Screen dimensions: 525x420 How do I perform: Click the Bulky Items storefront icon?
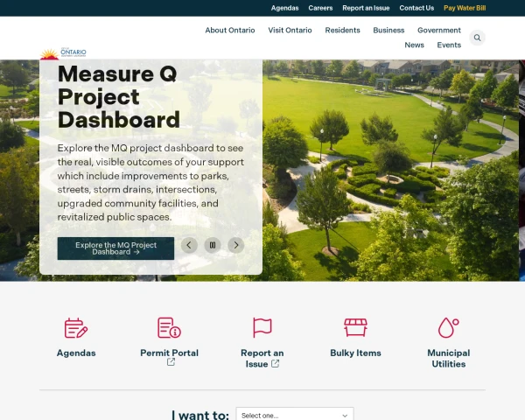pyautogui.click(x=355, y=327)
